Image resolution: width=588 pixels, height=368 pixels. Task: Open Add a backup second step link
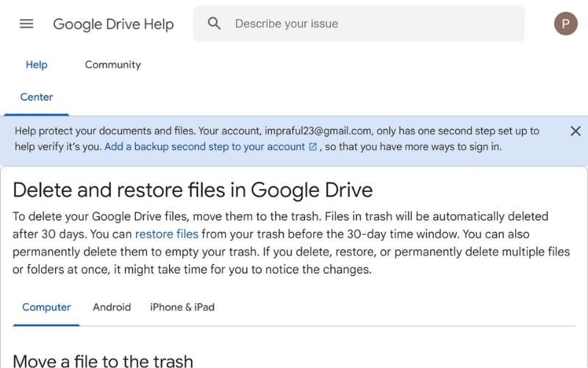click(x=204, y=146)
